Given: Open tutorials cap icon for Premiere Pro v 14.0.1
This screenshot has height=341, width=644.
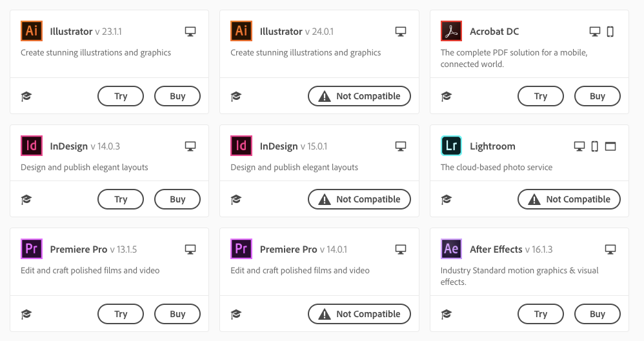Looking at the screenshot, I should pyautogui.click(x=236, y=315).
